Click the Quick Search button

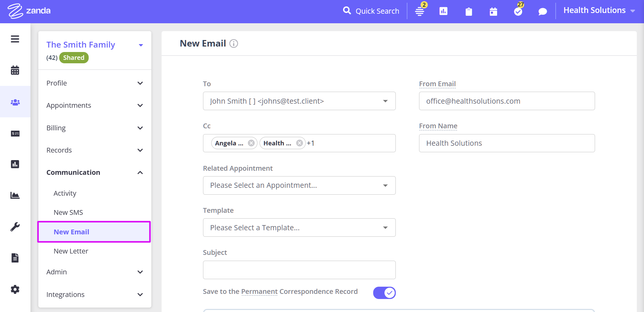tap(371, 11)
